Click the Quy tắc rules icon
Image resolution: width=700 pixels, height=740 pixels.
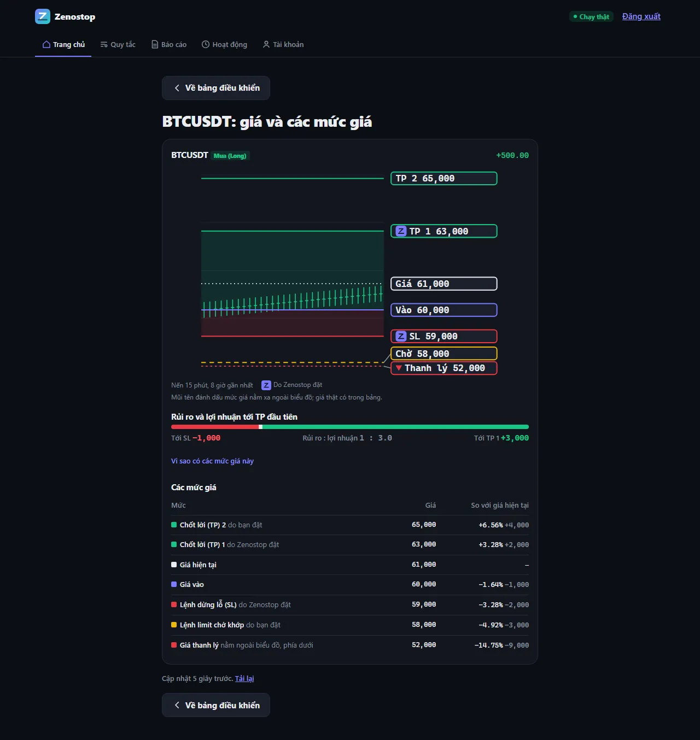coord(104,45)
